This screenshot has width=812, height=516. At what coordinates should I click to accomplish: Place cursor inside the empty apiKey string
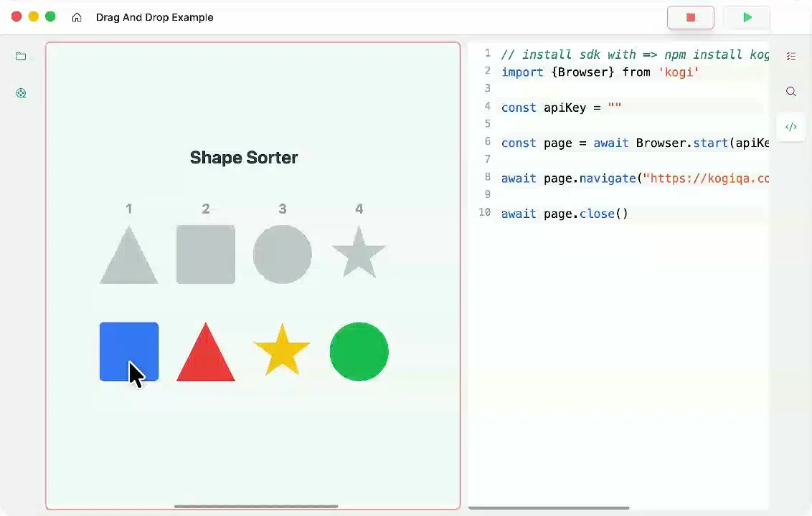[615, 107]
